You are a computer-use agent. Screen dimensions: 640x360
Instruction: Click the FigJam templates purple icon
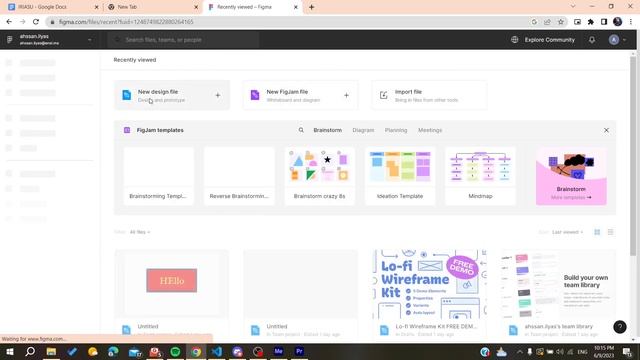point(127,130)
